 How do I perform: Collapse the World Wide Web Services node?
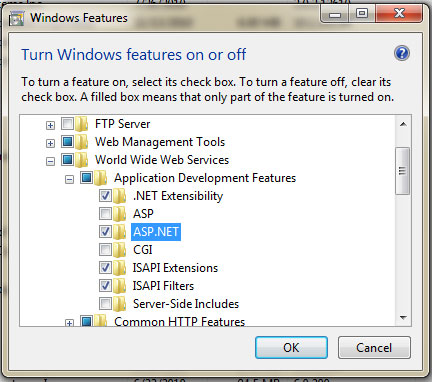point(50,162)
